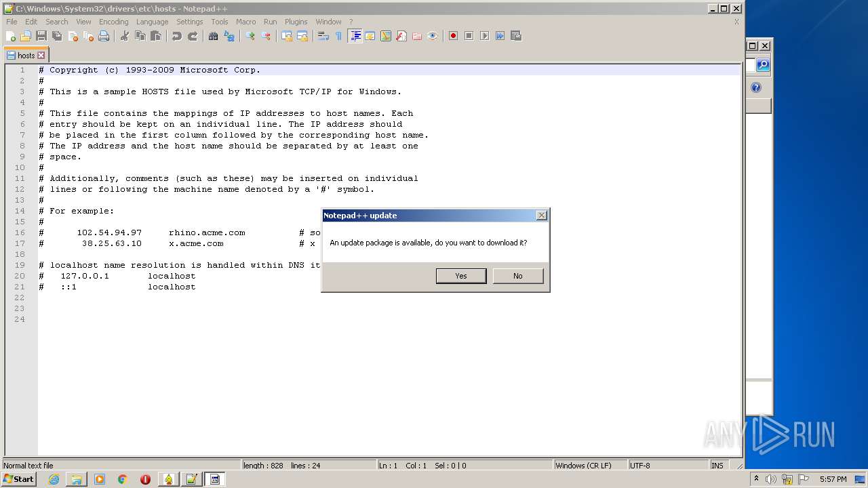Toggle synchronize horizontal scrolling
This screenshot has width=868, height=488.
click(302, 36)
